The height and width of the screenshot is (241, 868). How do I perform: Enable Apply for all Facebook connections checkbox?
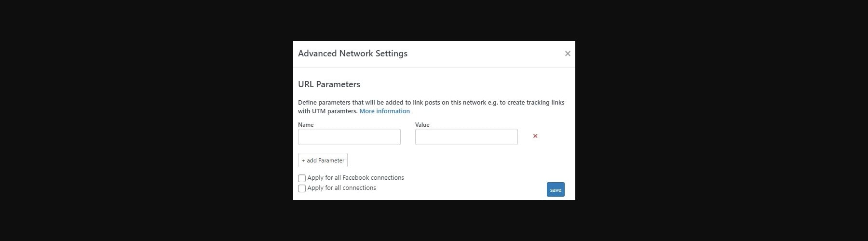302,178
